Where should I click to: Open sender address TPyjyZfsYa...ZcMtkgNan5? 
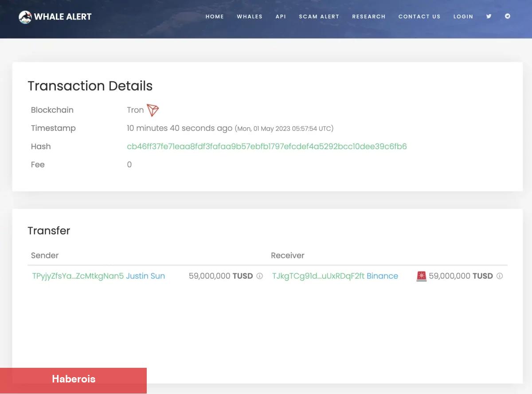(78, 276)
